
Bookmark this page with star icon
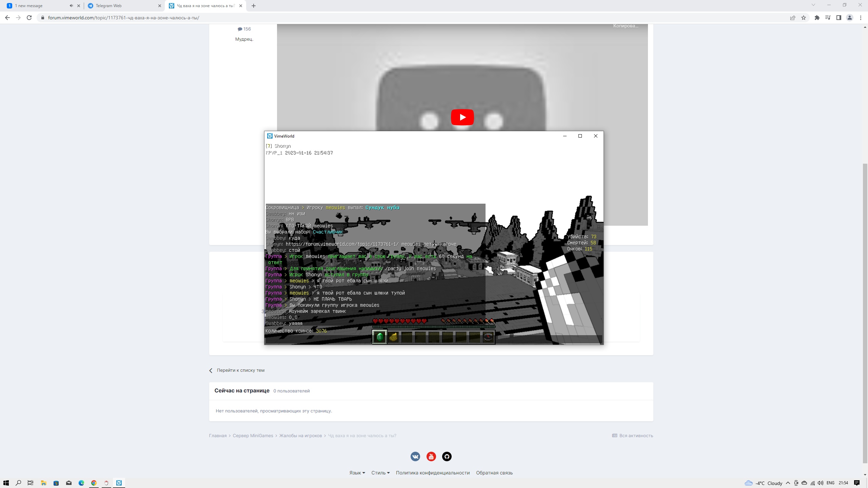tap(803, 18)
